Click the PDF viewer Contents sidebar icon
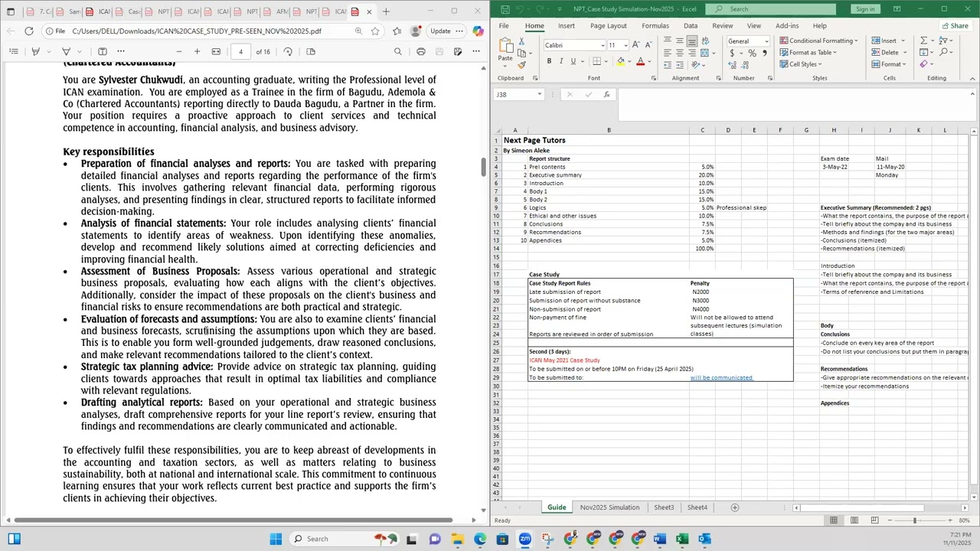980x551 pixels. pyautogui.click(x=14, y=51)
